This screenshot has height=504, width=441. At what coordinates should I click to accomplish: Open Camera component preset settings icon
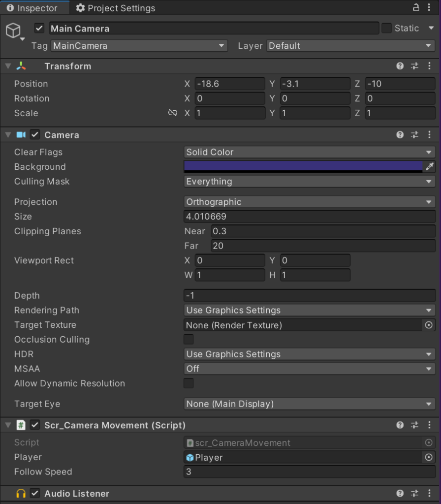pos(414,135)
